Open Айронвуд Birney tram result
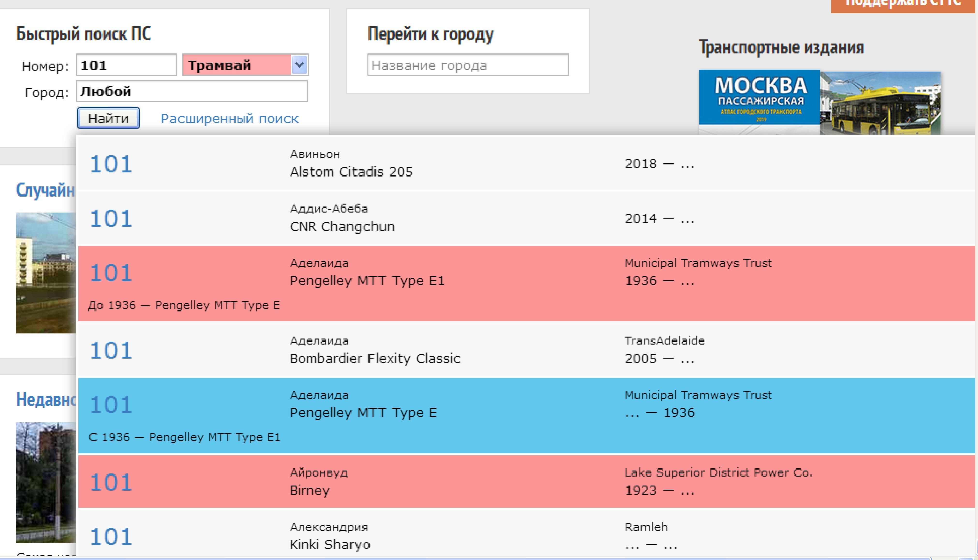Image resolution: width=978 pixels, height=560 pixels. pos(309,490)
